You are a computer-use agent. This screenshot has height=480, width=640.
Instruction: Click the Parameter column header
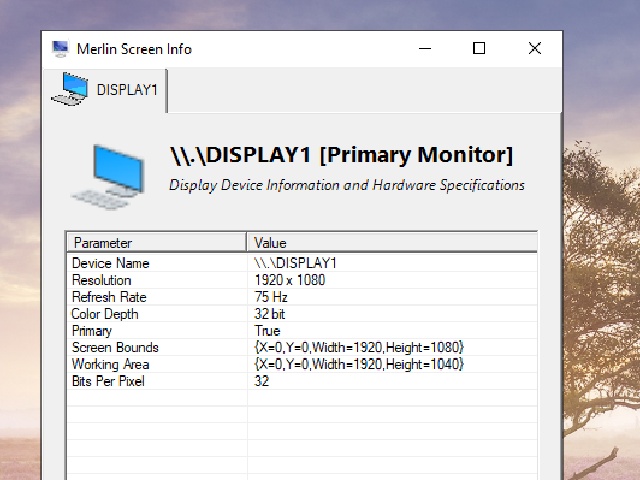pyautogui.click(x=157, y=243)
